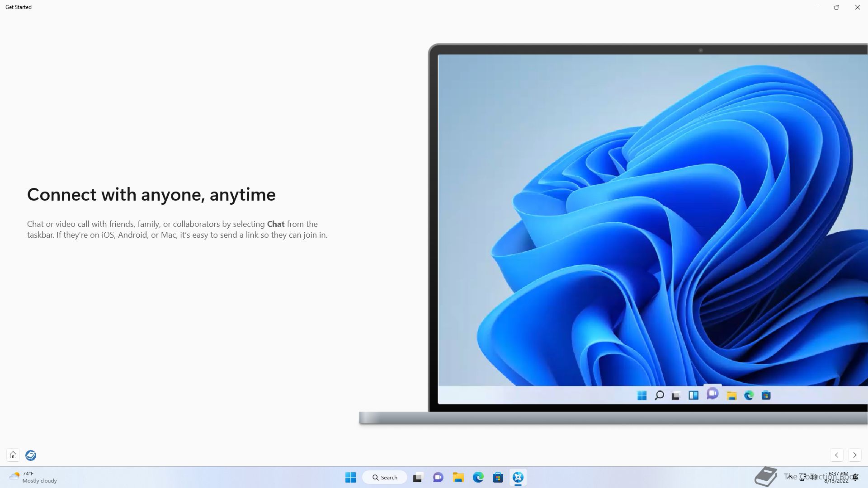Go to the previous tip page

click(837, 455)
